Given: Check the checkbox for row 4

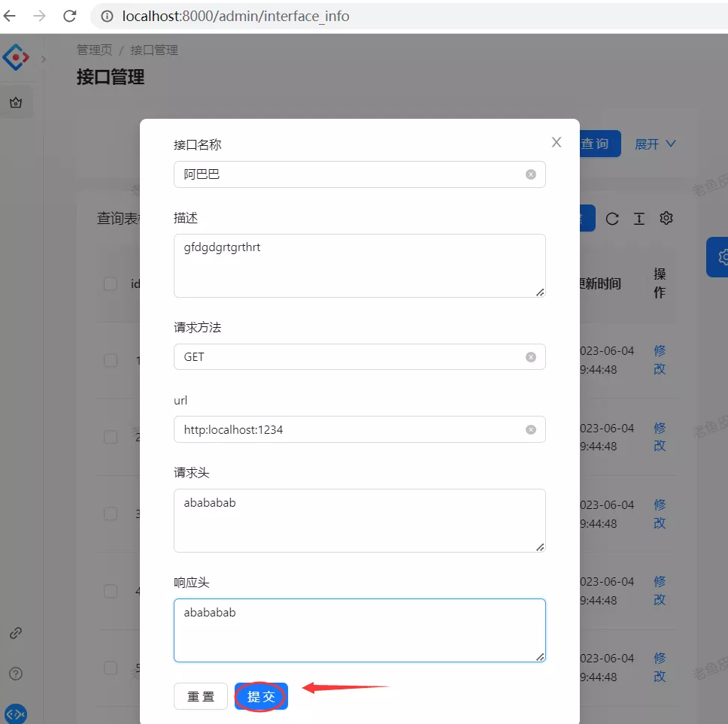Looking at the screenshot, I should tap(111, 591).
